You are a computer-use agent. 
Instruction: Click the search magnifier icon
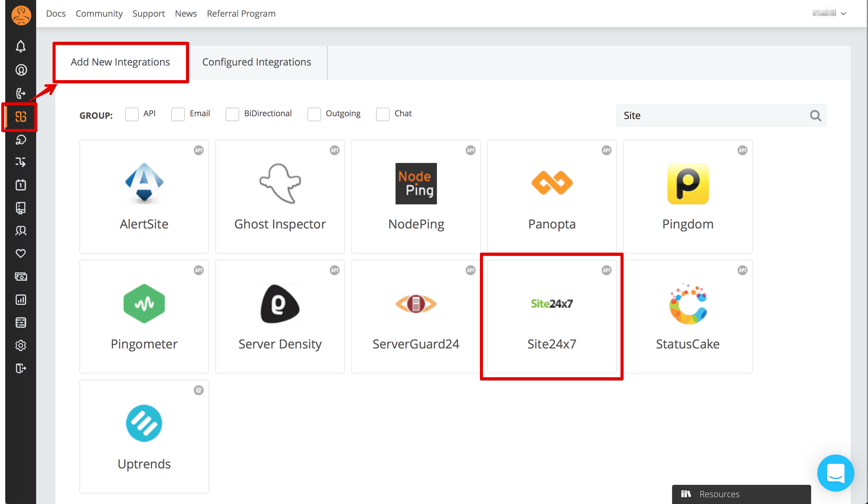[815, 115]
